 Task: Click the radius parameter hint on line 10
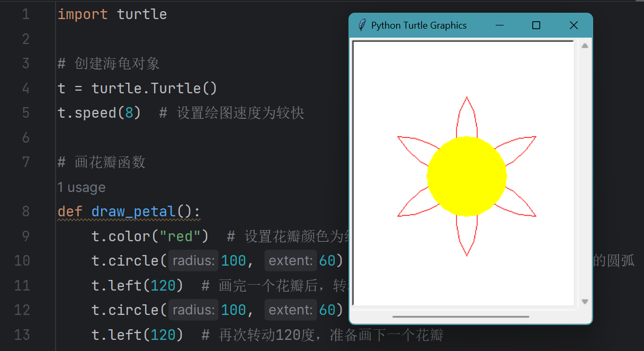coord(193,261)
